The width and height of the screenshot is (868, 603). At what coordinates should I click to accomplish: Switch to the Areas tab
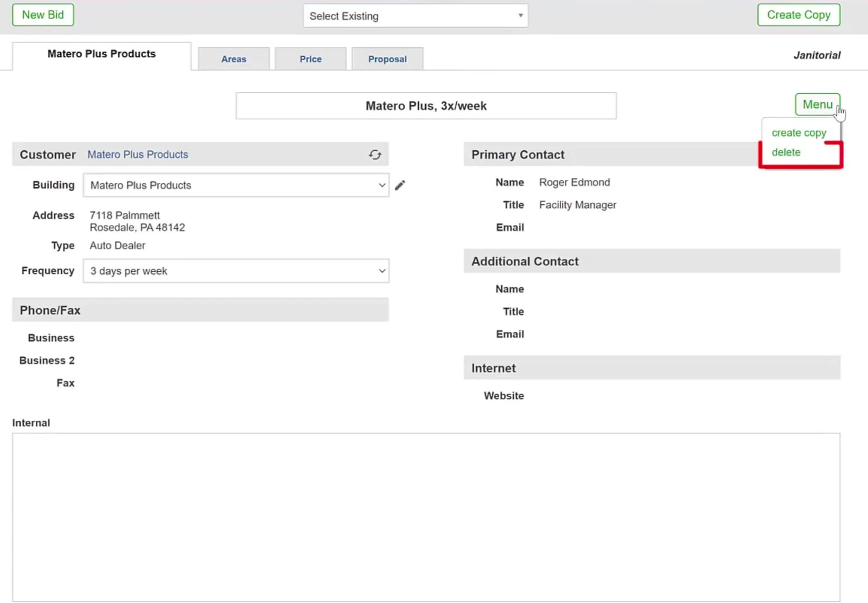234,59
